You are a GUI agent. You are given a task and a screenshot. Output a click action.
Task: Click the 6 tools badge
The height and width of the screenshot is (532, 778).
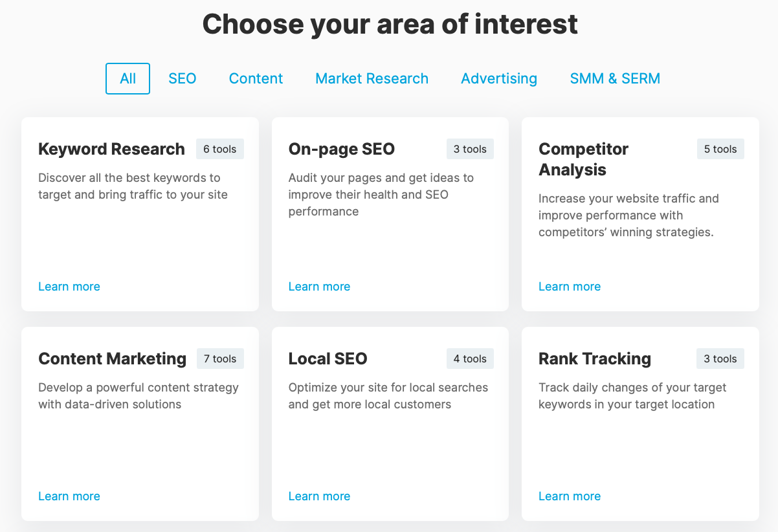point(220,149)
